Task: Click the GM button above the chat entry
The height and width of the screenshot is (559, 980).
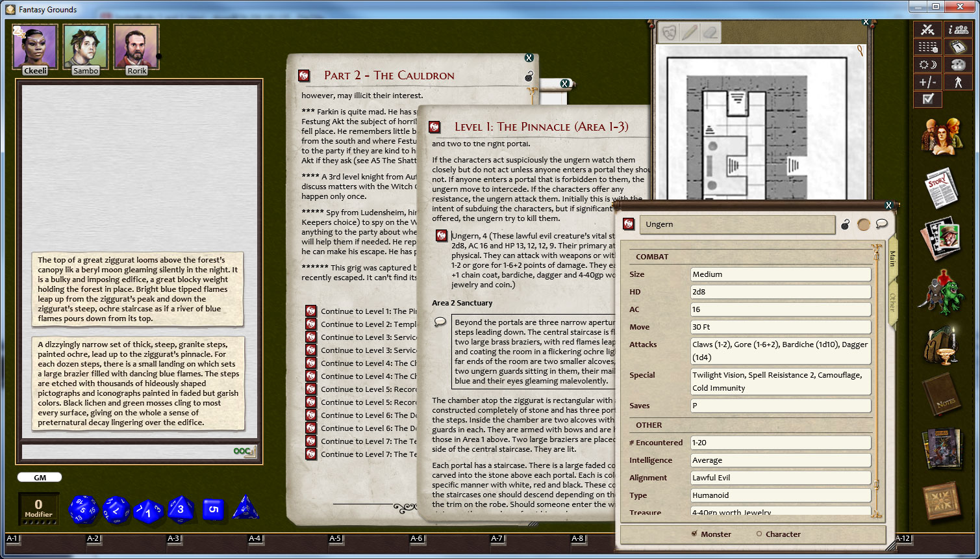Action: [39, 477]
